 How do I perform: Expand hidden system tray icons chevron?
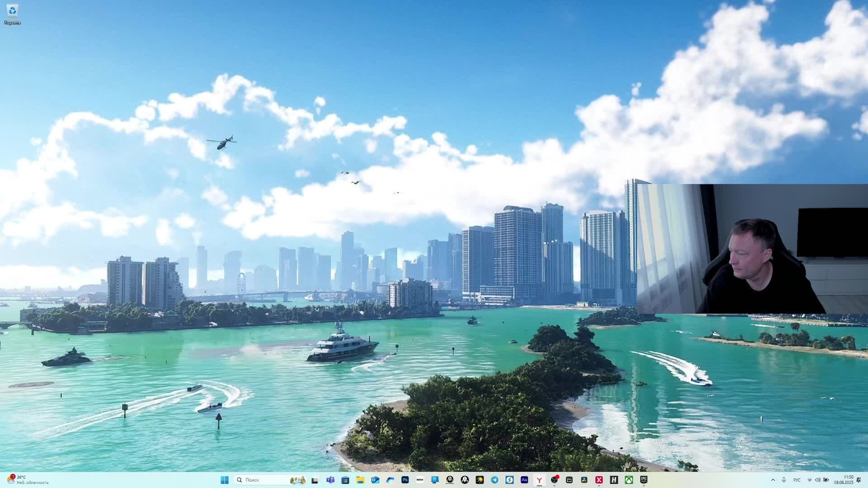[x=773, y=480]
